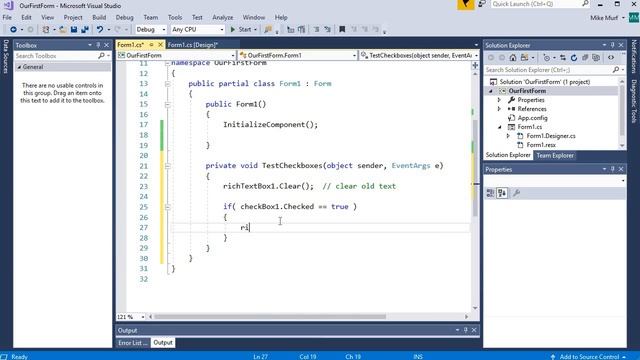Click Alphabetical sort icon in Properties panel

(502, 193)
